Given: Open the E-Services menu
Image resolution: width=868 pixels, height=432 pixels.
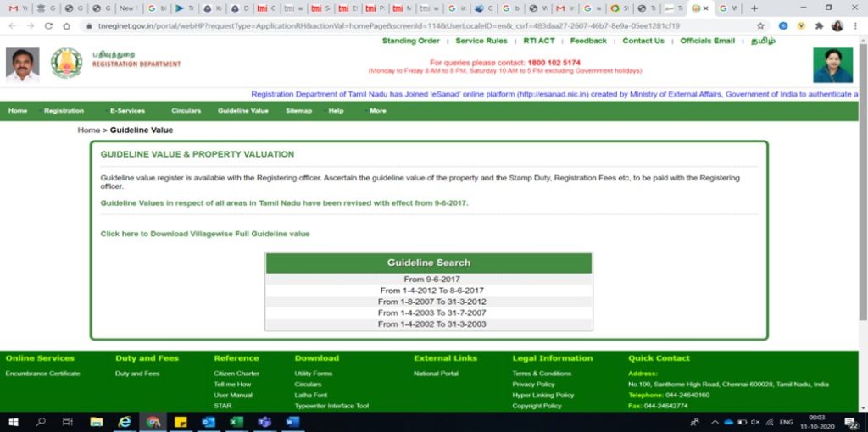Looking at the screenshot, I should tap(127, 111).
